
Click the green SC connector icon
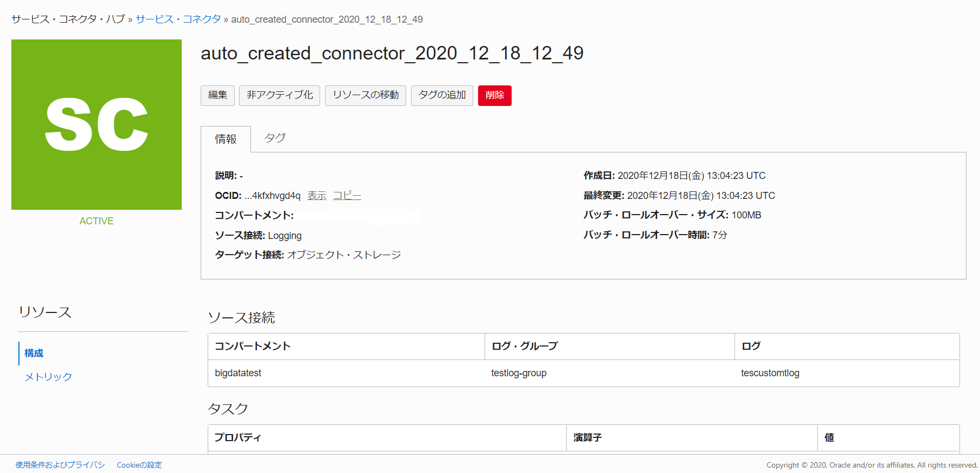[96, 124]
